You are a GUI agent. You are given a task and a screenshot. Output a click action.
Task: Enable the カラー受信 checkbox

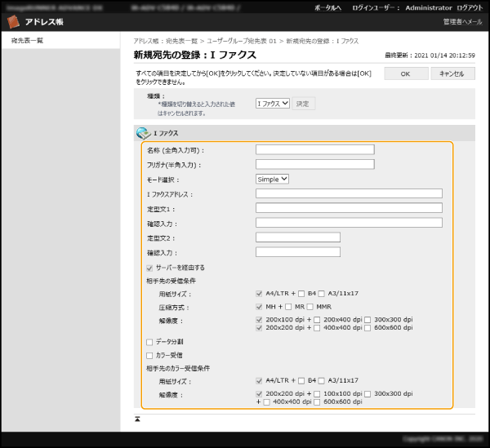coord(149,356)
